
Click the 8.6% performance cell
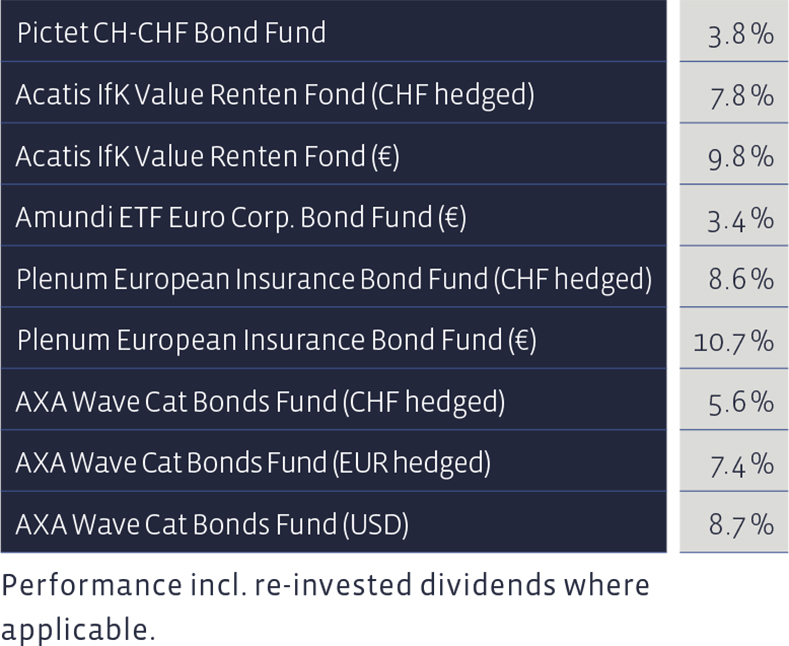click(734, 277)
